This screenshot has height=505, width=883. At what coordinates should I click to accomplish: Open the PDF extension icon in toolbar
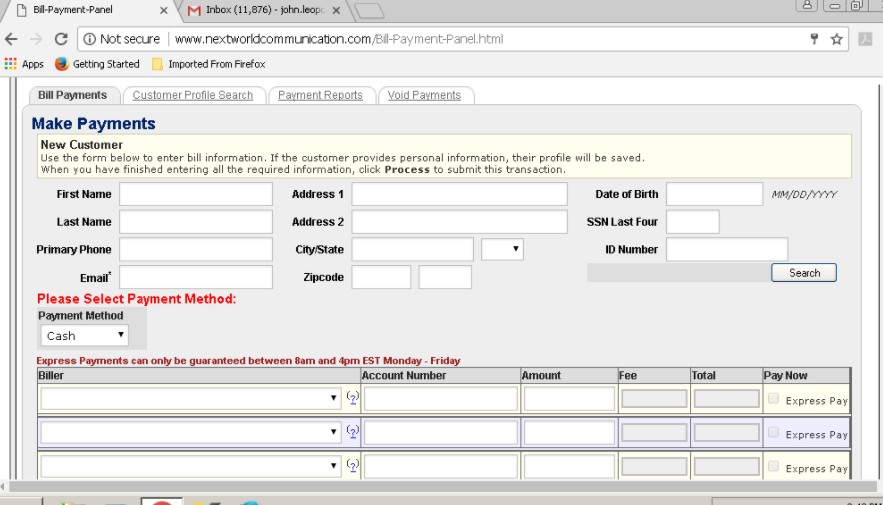[x=865, y=39]
